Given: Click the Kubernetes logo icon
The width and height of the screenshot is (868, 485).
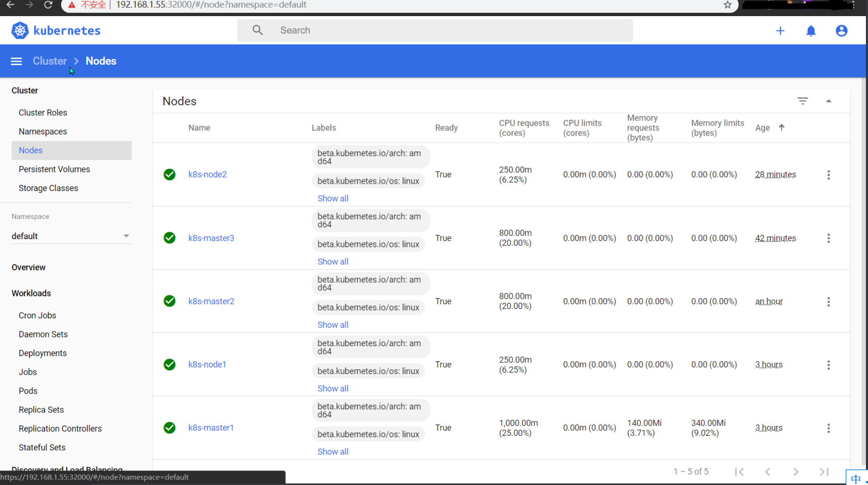Looking at the screenshot, I should [x=20, y=31].
